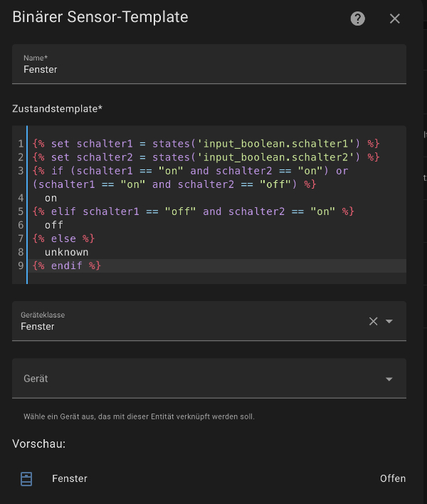Image resolution: width=427 pixels, height=504 pixels.
Task: Click the '{% else %}' line in the template
Action: 63,238
